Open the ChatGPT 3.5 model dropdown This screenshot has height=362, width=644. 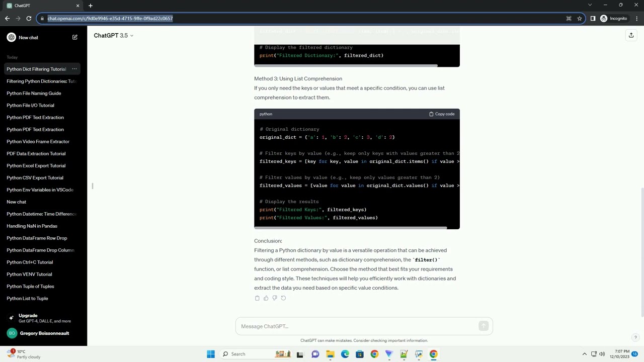[x=114, y=35]
